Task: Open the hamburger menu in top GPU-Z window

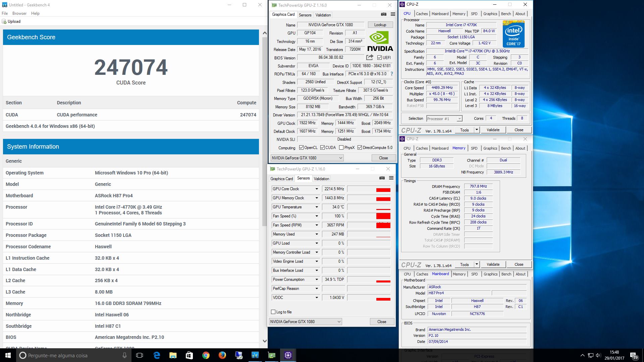Action: pos(393,14)
